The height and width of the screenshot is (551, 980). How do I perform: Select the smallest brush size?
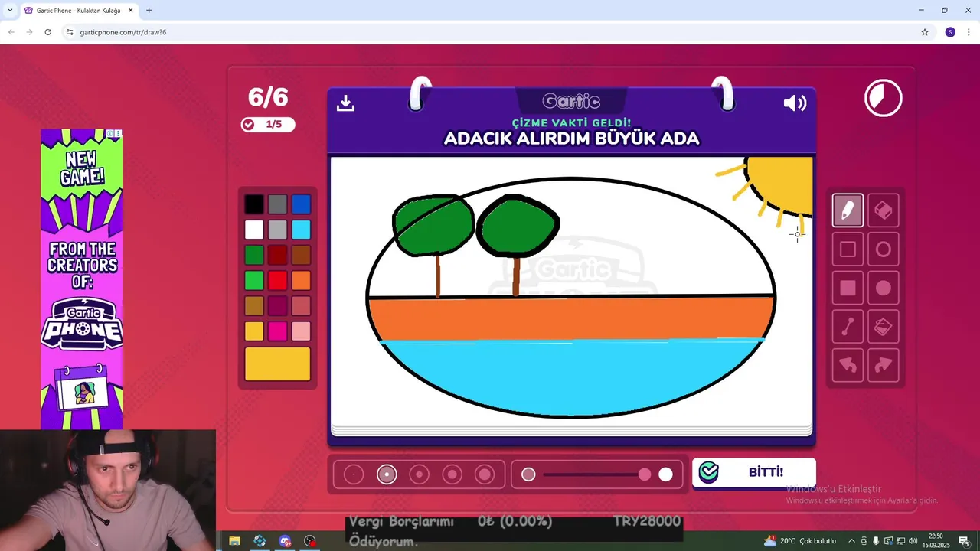click(353, 474)
